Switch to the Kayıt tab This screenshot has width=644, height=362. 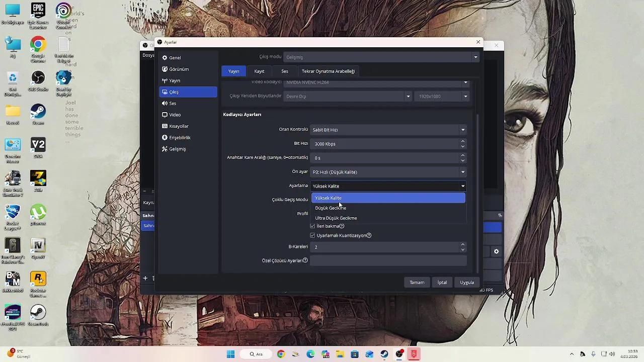[x=259, y=71]
